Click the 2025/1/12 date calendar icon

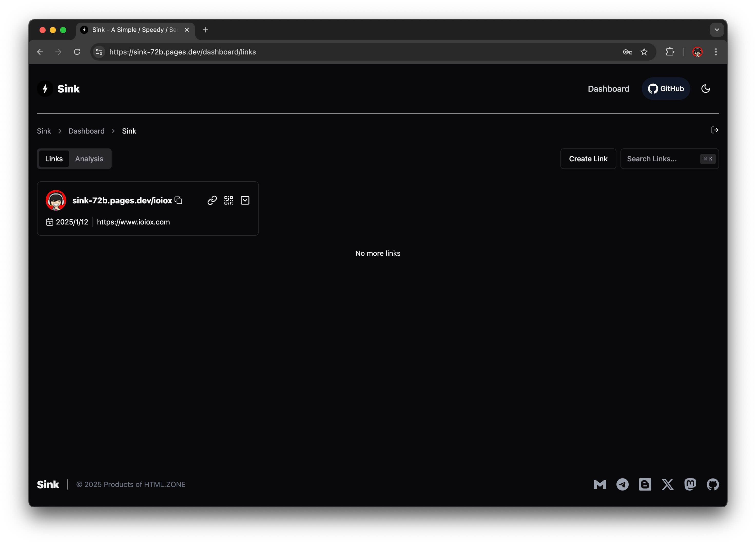(50, 222)
